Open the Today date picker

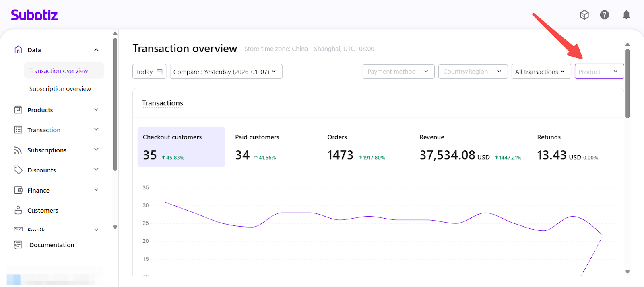[149, 72]
